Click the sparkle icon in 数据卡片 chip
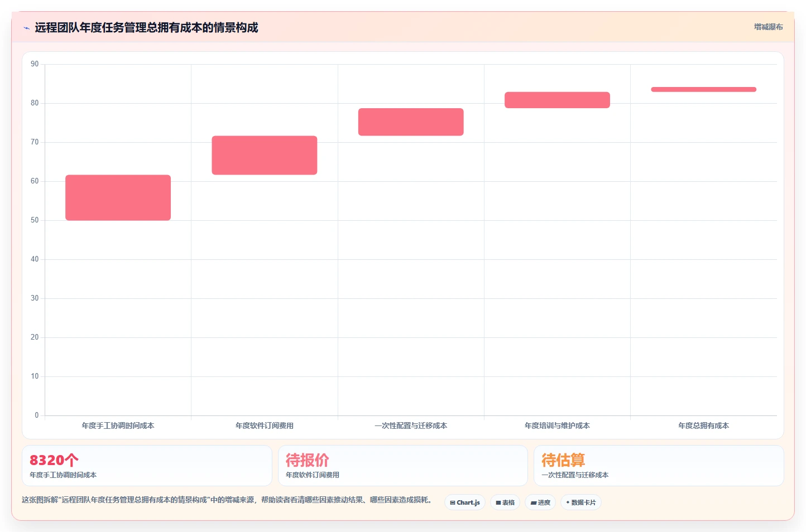Image resolution: width=806 pixels, height=532 pixels. (x=568, y=502)
